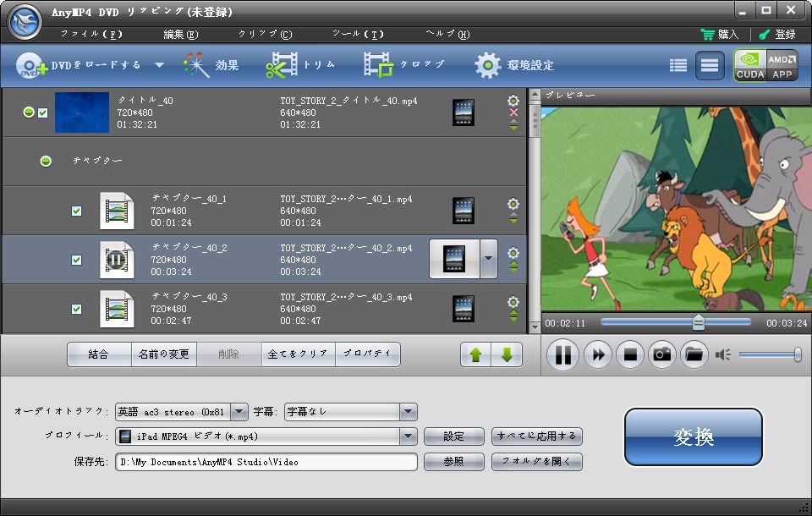This screenshot has height=516, width=812.
Task: Click iPad profile icon for チャプター_40_3
Action: point(463,309)
